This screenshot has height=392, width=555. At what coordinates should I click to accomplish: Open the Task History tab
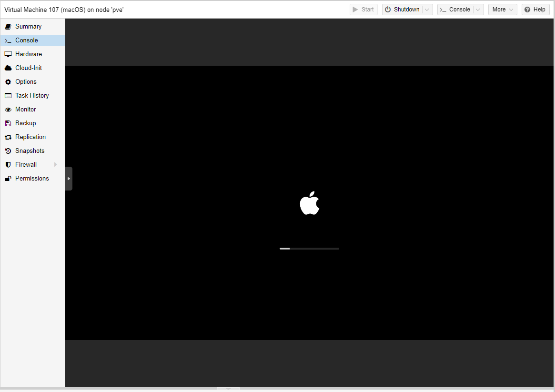(32, 96)
